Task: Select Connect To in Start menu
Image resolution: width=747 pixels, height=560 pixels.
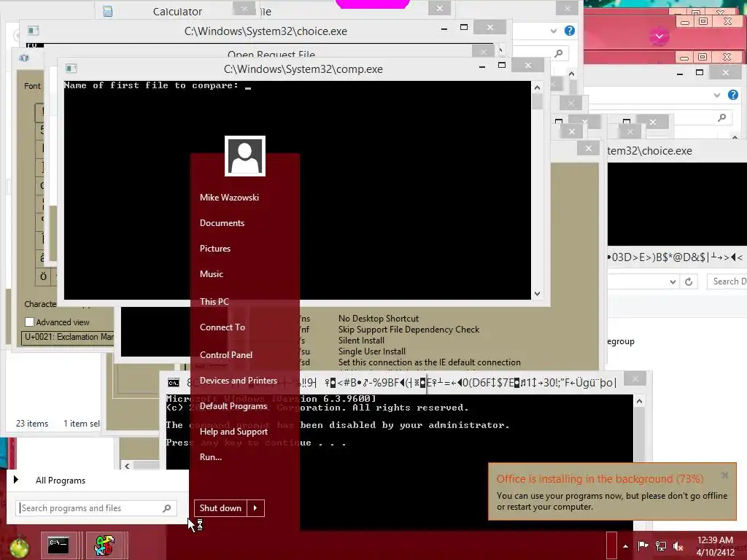Action: [x=222, y=327]
